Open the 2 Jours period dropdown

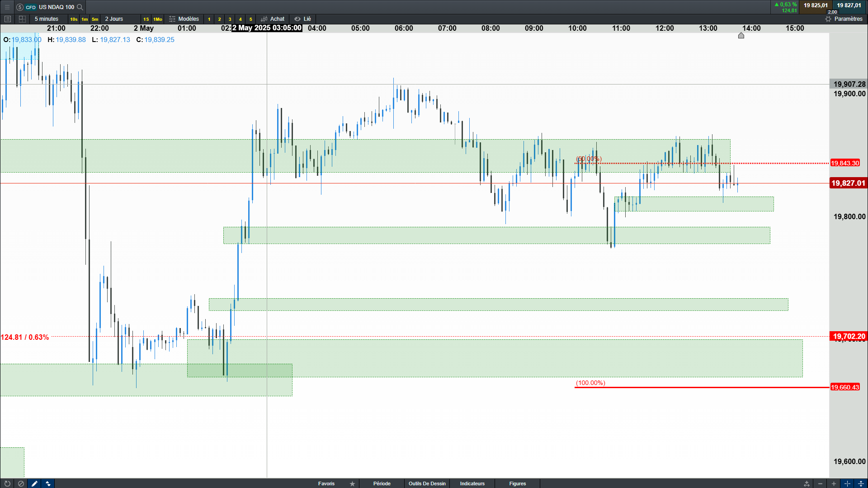[114, 19]
